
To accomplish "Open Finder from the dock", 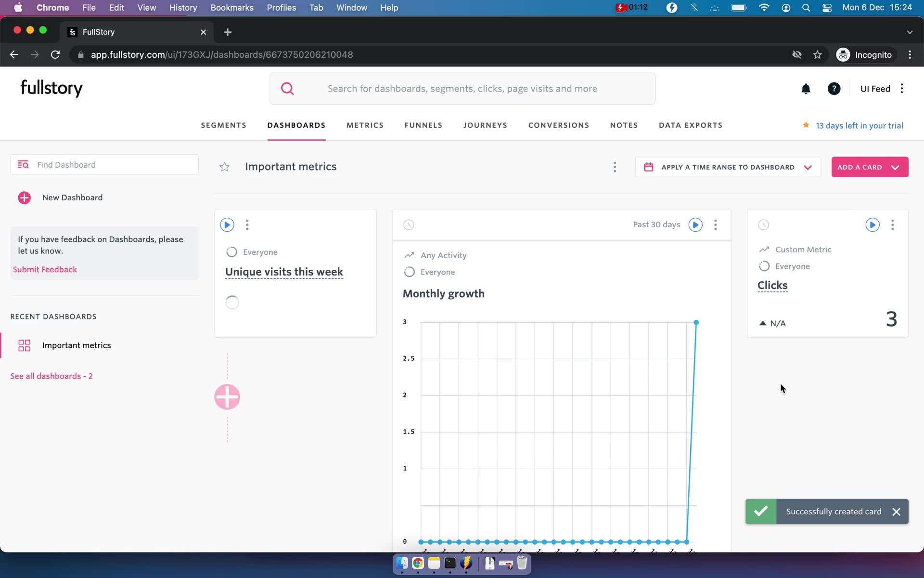I will click(x=402, y=563).
